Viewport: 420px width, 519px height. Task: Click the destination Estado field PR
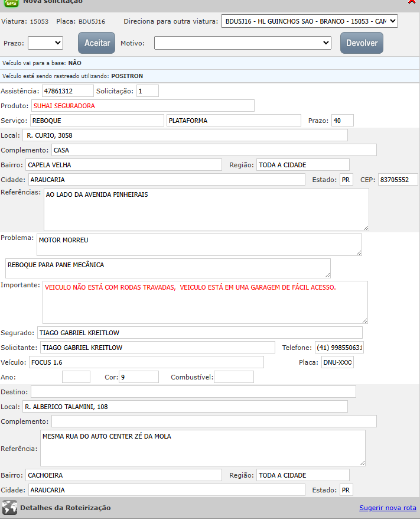point(346,490)
